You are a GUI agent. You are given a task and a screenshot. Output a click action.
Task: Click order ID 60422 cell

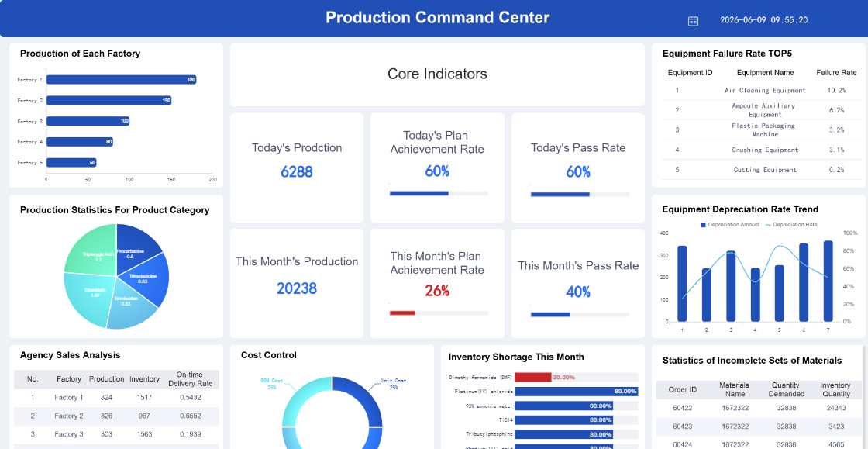click(x=682, y=408)
